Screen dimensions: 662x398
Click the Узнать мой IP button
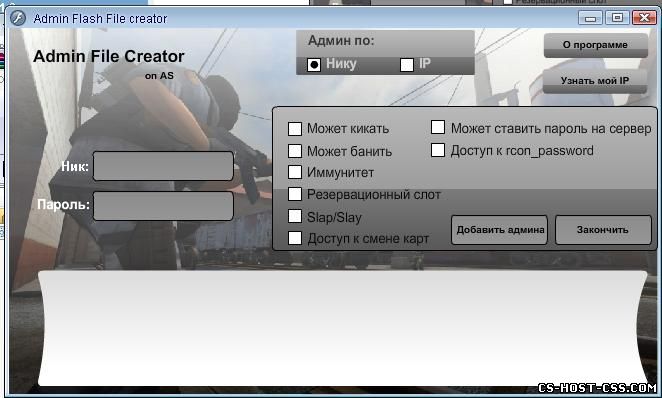(595, 81)
